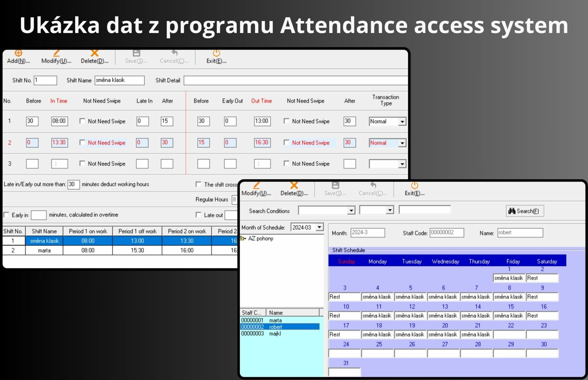Open row 1 Transaction Type dropdown
Image resolution: width=588 pixels, height=380 pixels.
402,122
